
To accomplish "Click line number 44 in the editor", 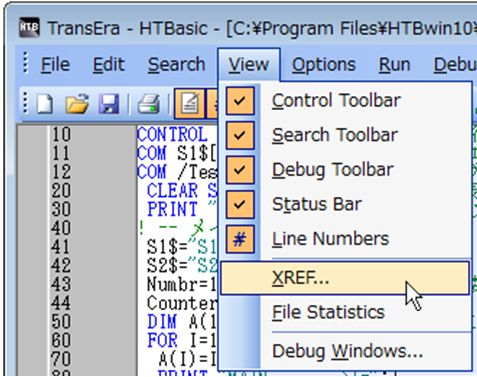I will click(61, 303).
